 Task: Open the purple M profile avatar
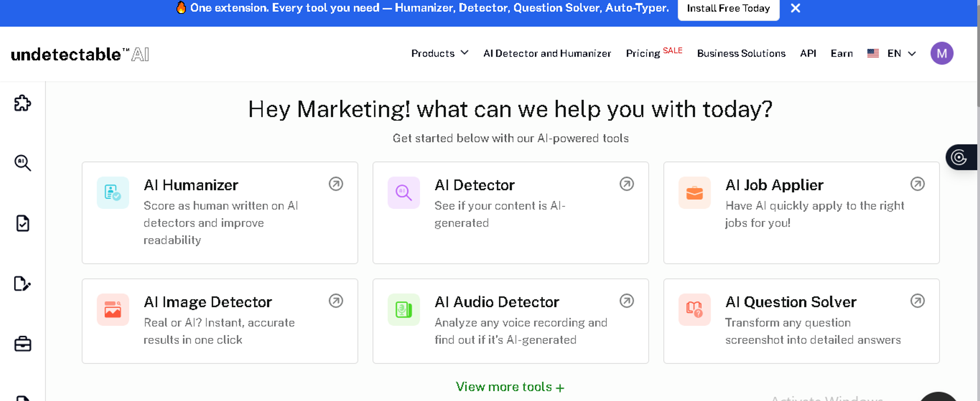(x=941, y=53)
